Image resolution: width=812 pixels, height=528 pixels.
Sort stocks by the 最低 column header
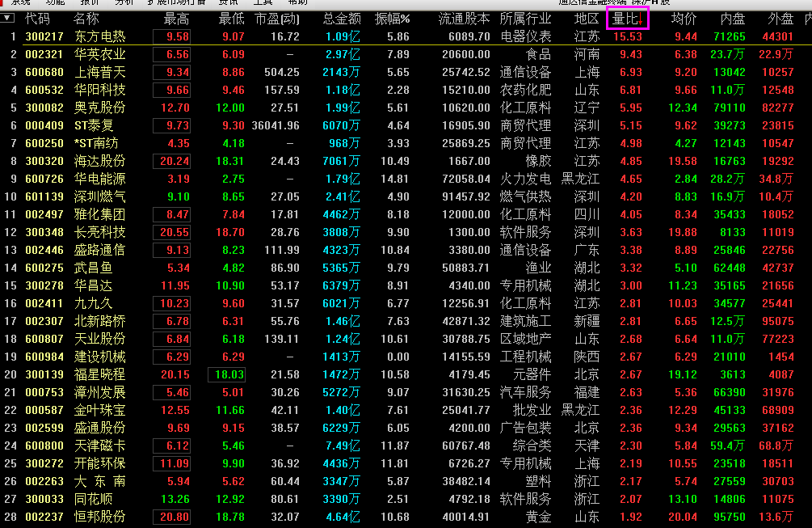[x=232, y=19]
